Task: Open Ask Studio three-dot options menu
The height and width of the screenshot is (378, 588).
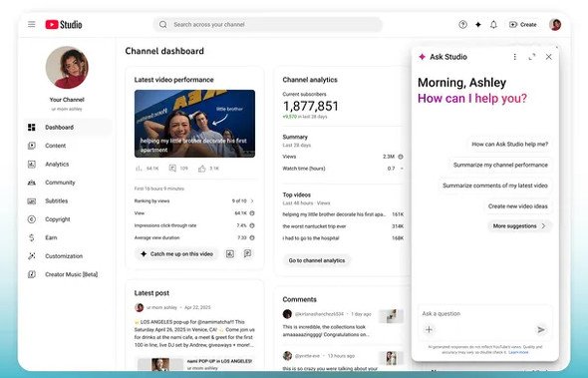Action: pyautogui.click(x=515, y=57)
